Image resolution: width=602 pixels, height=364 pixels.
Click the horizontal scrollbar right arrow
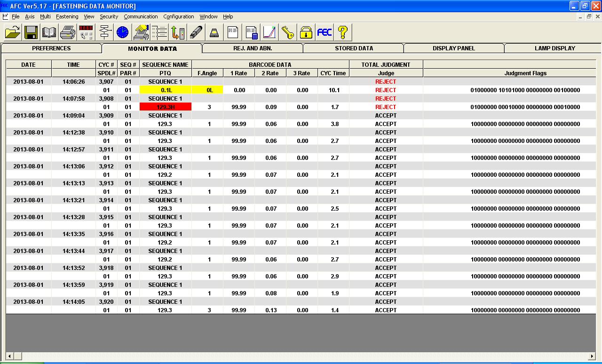coord(592,356)
